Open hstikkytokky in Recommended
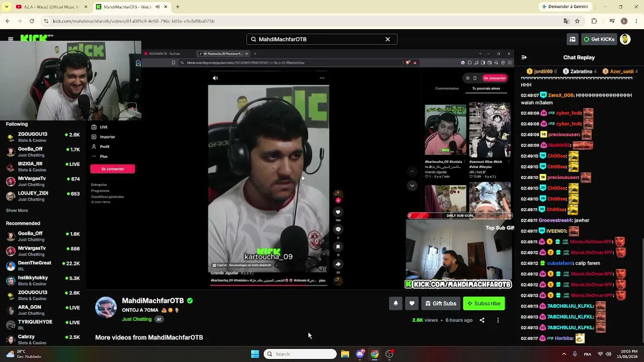 (43, 281)
